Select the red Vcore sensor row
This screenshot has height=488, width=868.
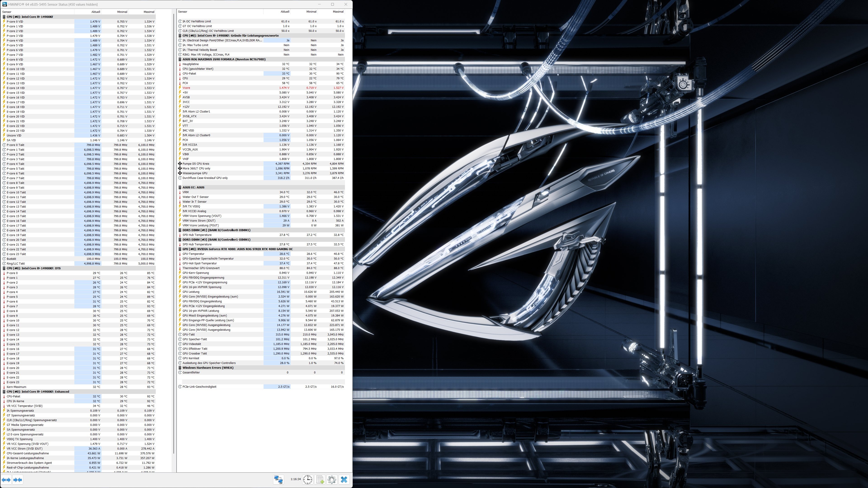186,88
